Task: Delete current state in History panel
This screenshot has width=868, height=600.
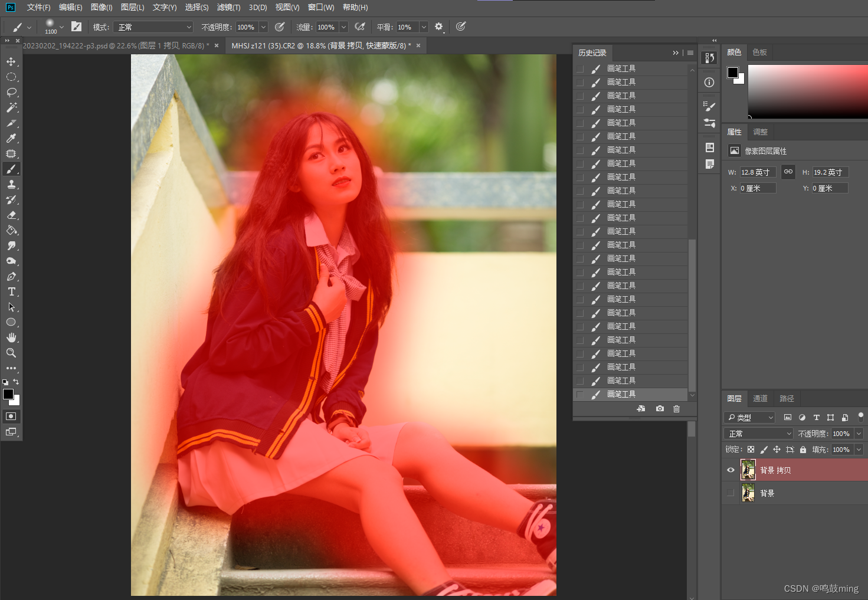Action: tap(677, 408)
